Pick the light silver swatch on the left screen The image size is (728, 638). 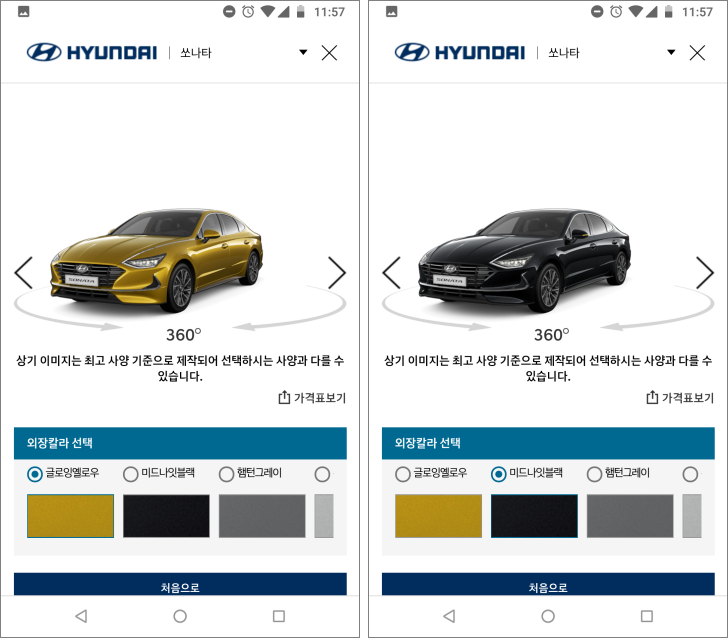point(324,516)
